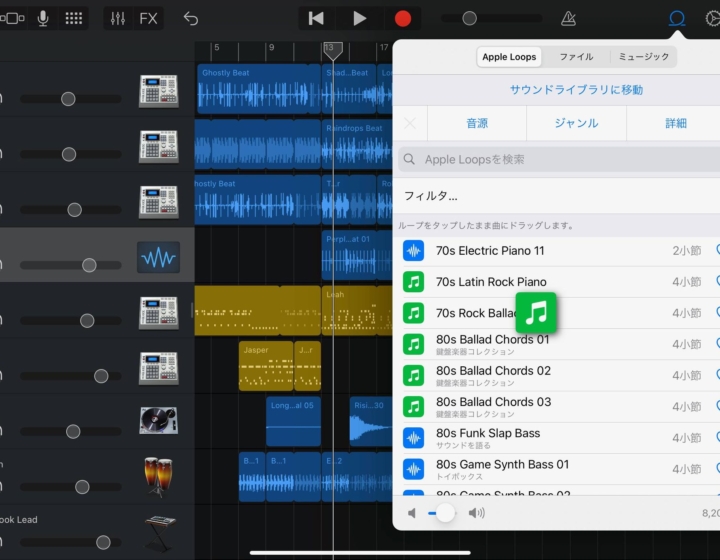Open the 詳細 filter category
The image size is (720, 560).
coord(675,123)
